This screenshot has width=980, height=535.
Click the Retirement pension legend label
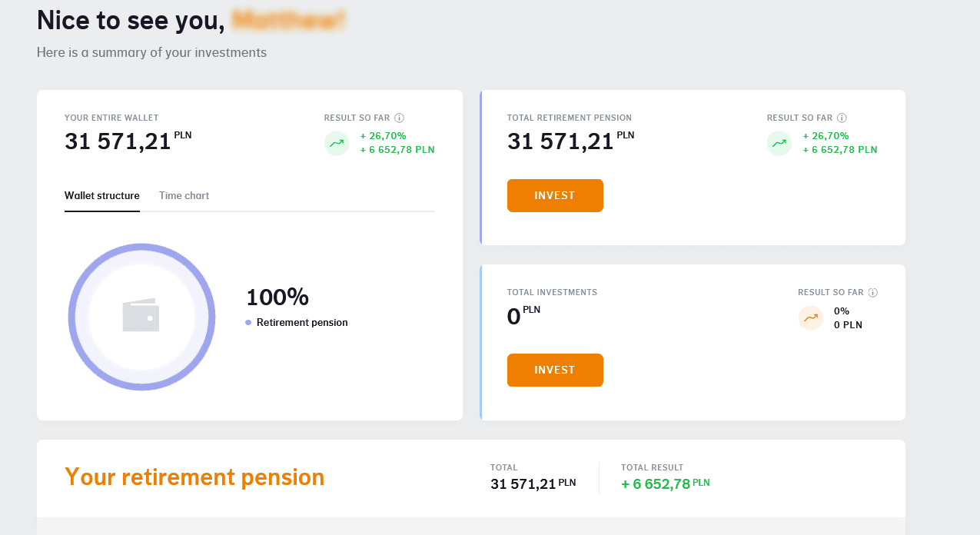pos(302,323)
